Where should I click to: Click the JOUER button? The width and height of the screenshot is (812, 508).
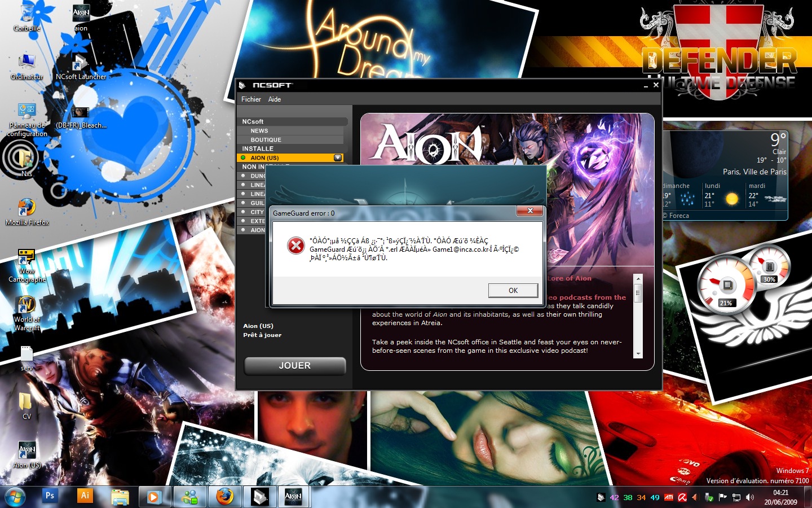(x=295, y=366)
